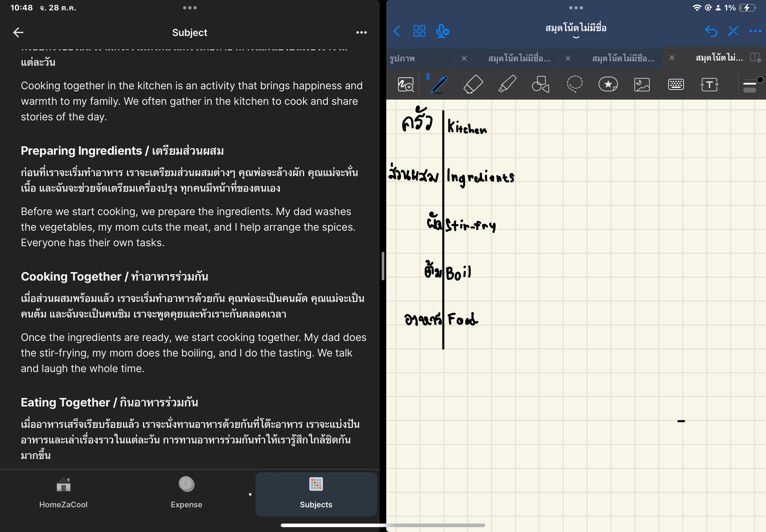Select the Image insert tool
Image resolution: width=766 pixels, height=532 pixels.
click(x=642, y=84)
